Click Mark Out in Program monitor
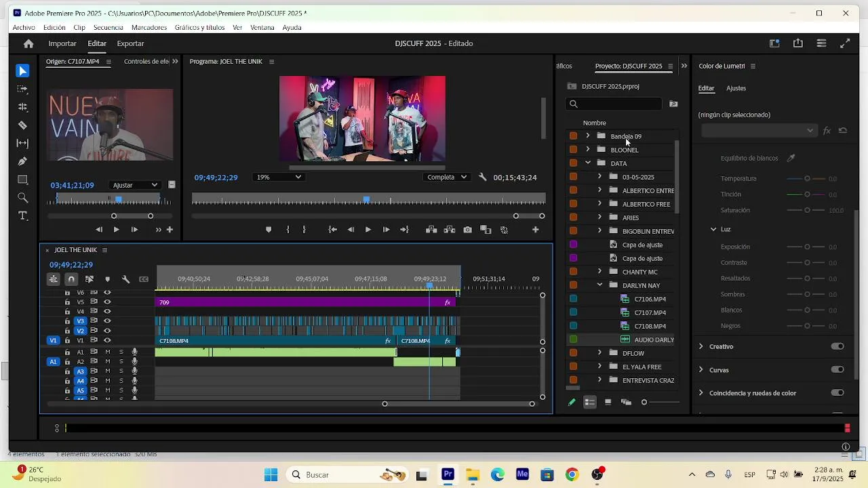 pos(304,230)
